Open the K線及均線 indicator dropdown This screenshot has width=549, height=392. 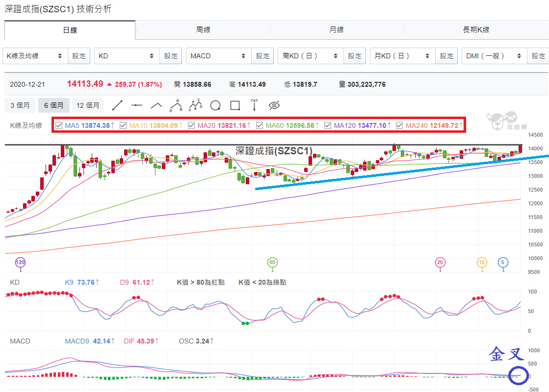(34, 56)
